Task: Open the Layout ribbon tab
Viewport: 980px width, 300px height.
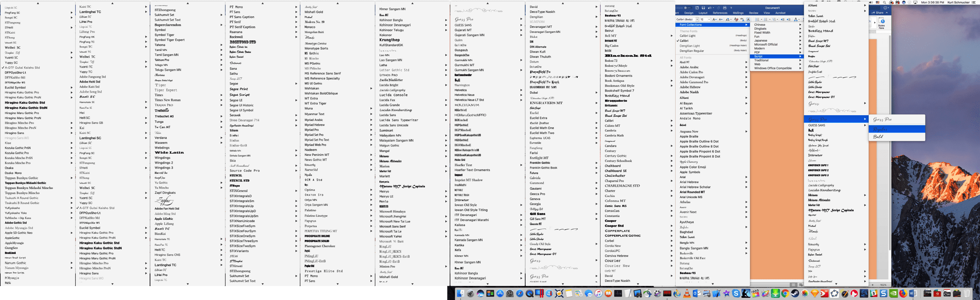Action: click(703, 13)
